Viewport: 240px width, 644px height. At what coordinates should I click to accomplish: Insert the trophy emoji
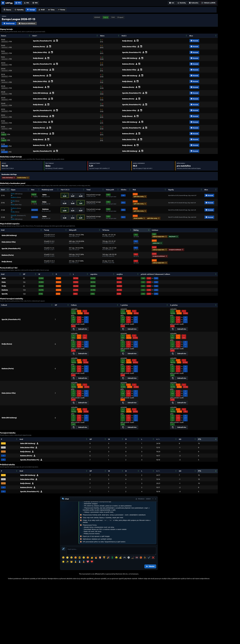104,557
